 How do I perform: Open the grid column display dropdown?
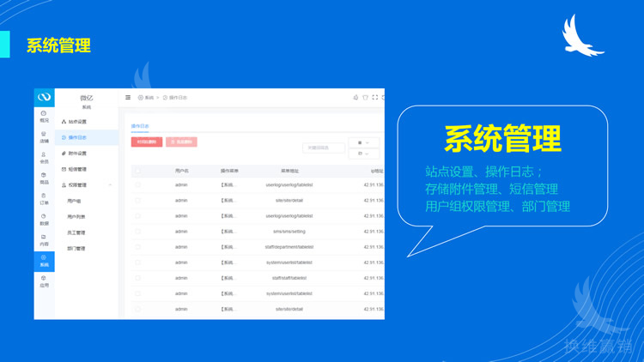pyautogui.click(x=364, y=142)
